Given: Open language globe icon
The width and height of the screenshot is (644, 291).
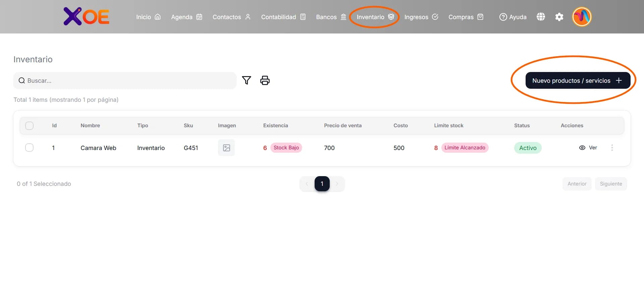Looking at the screenshot, I should pos(541,17).
